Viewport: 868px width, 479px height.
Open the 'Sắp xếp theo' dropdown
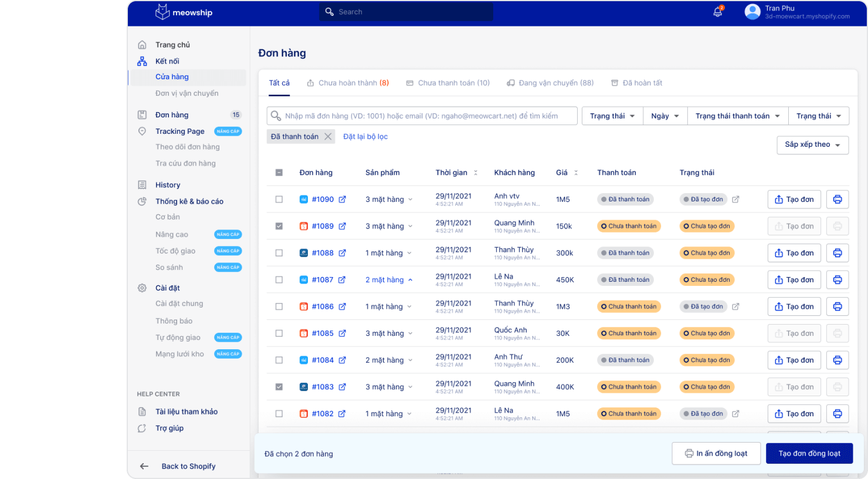point(812,145)
